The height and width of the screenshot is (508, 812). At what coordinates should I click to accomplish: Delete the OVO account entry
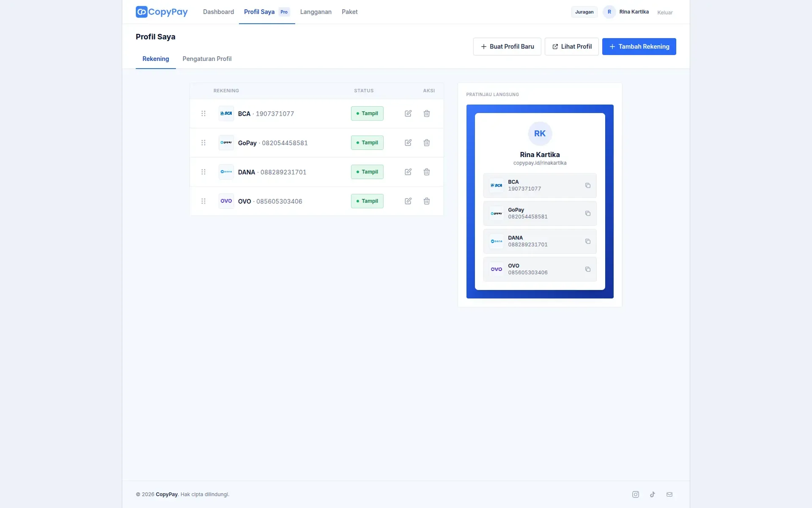427,201
